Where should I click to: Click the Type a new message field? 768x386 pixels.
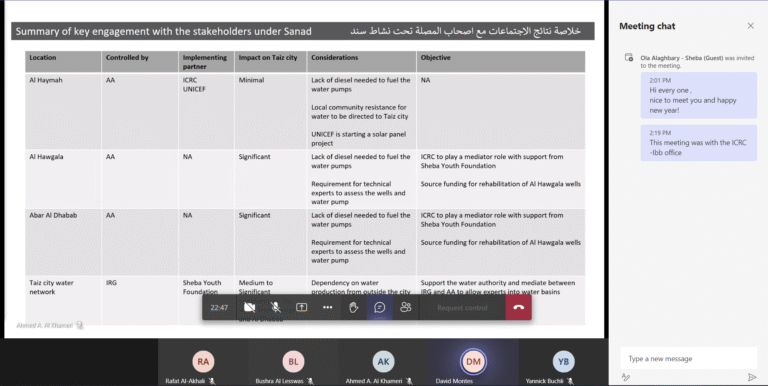688,359
